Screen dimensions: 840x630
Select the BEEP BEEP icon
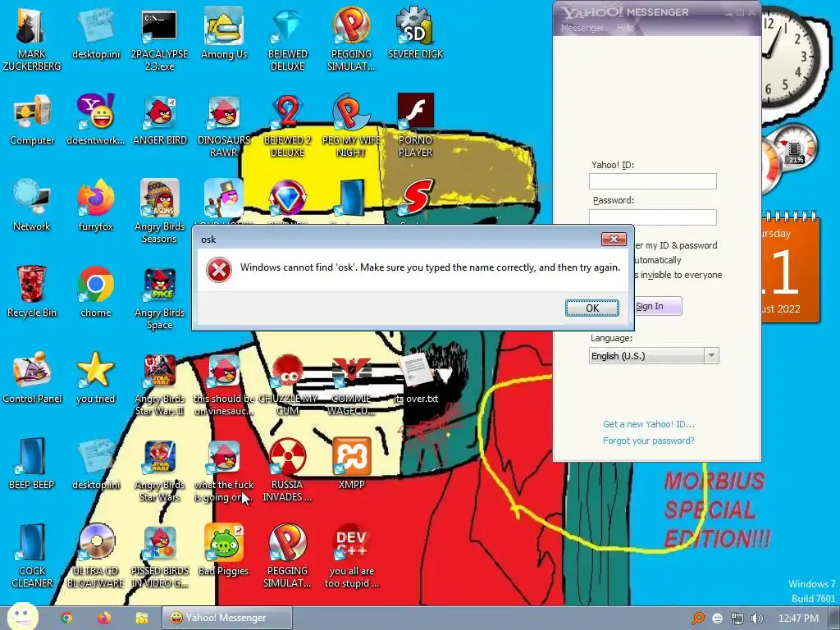(32, 464)
